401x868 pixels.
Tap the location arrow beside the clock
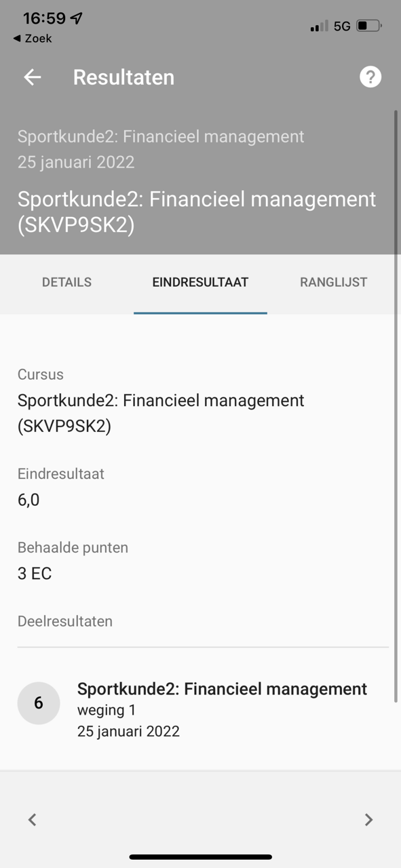point(77,18)
